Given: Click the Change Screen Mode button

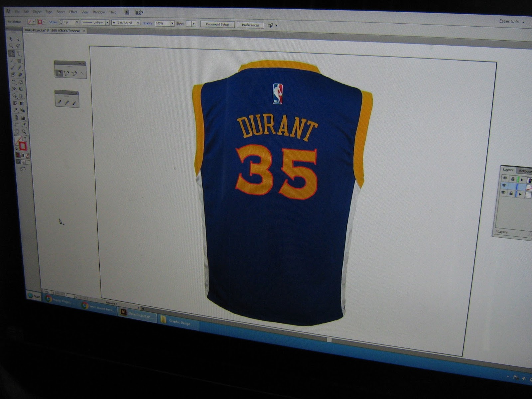Looking at the screenshot, I should (23, 169).
